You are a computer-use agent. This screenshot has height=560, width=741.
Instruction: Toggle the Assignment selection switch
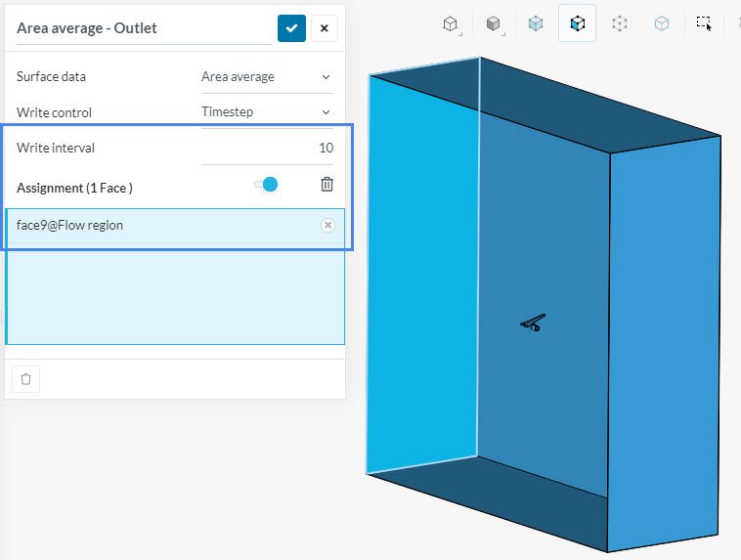266,185
